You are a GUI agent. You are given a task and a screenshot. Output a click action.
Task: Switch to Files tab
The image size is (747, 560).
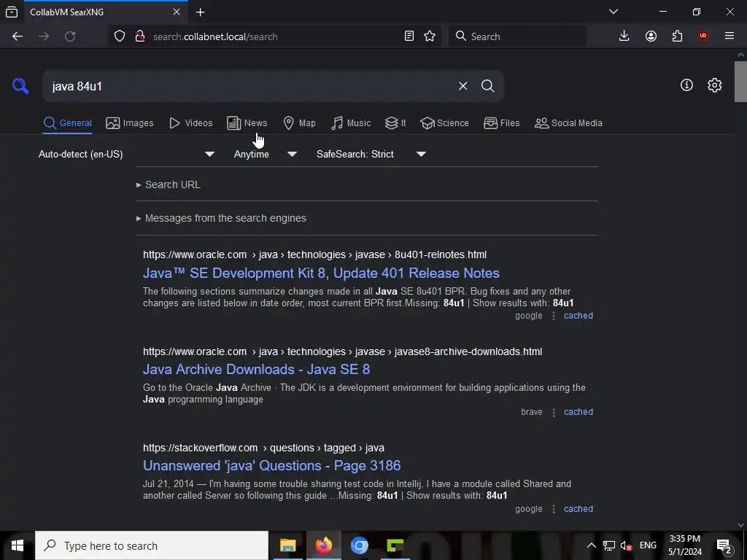[x=501, y=122]
